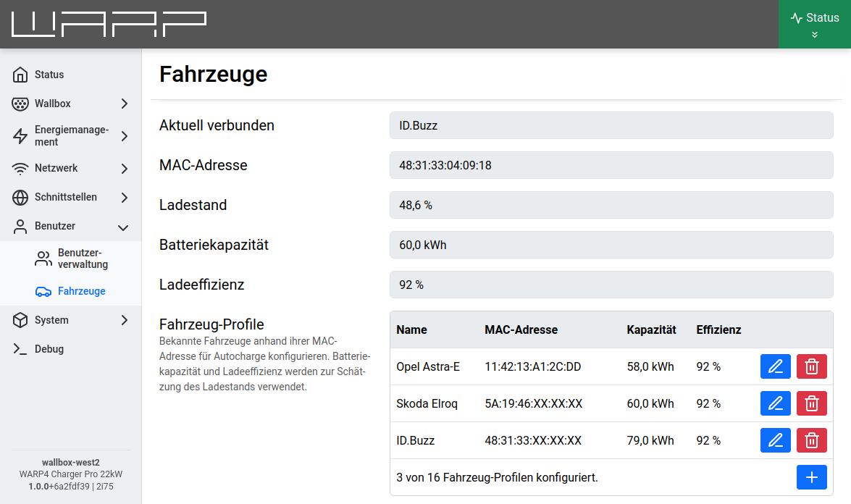
Task: Select the 58,0 kWh capacity cell
Action: click(x=650, y=366)
